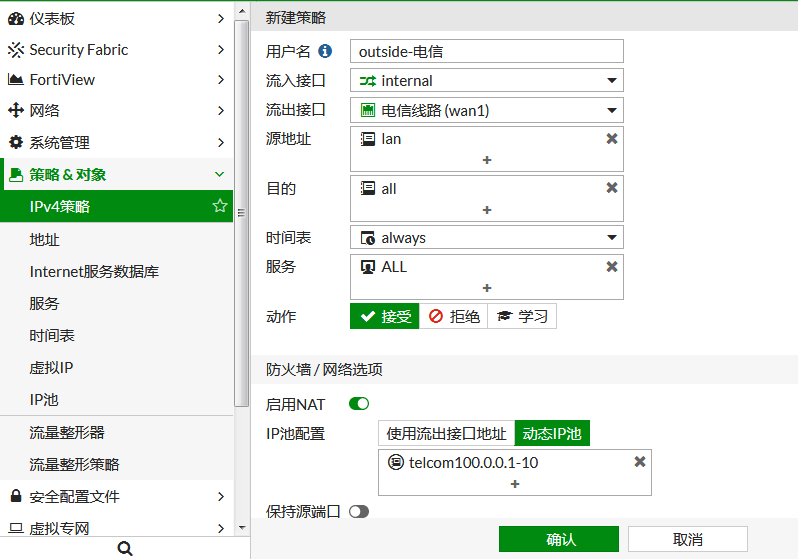Open the 时间表 always dropdown
Image resolution: width=798 pixels, height=559 pixels.
487,238
